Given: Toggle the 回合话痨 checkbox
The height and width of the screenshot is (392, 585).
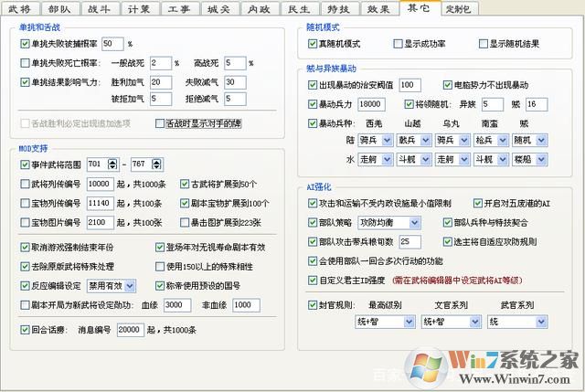Looking at the screenshot, I should point(25,329).
